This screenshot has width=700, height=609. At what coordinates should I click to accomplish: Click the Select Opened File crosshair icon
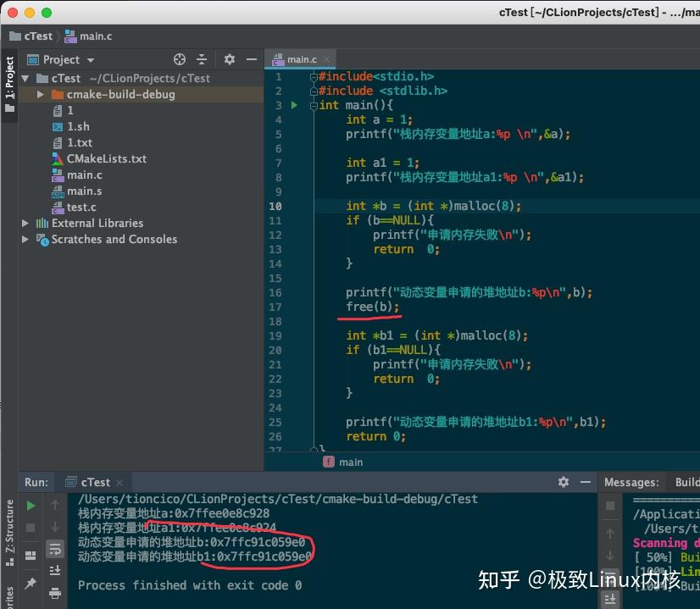coord(178,59)
